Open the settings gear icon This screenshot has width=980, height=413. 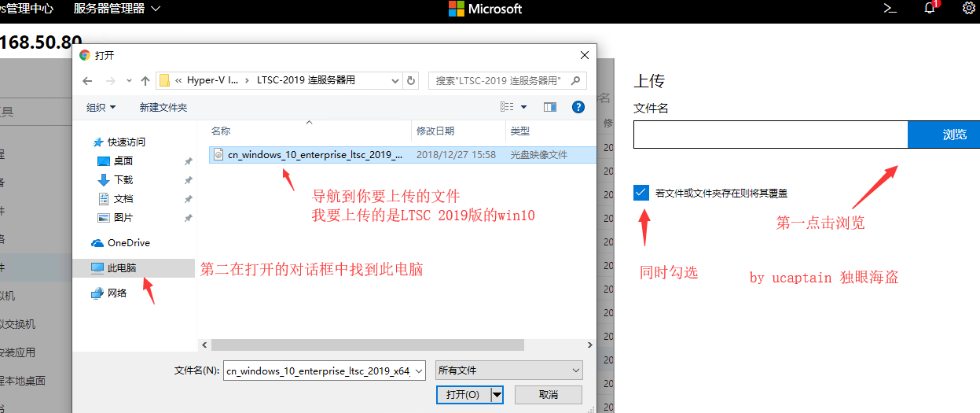[x=969, y=9]
